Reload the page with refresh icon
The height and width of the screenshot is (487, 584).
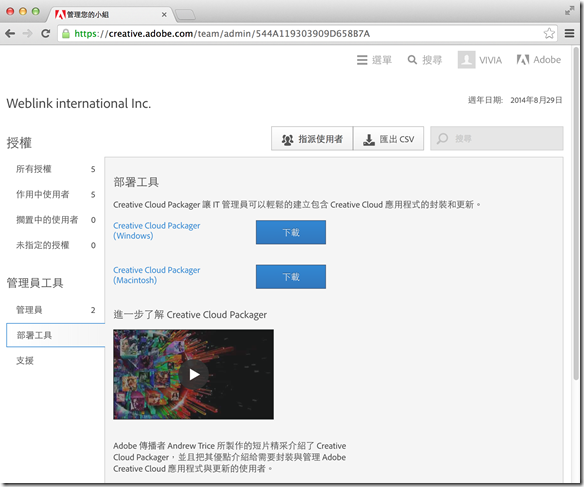[x=45, y=34]
